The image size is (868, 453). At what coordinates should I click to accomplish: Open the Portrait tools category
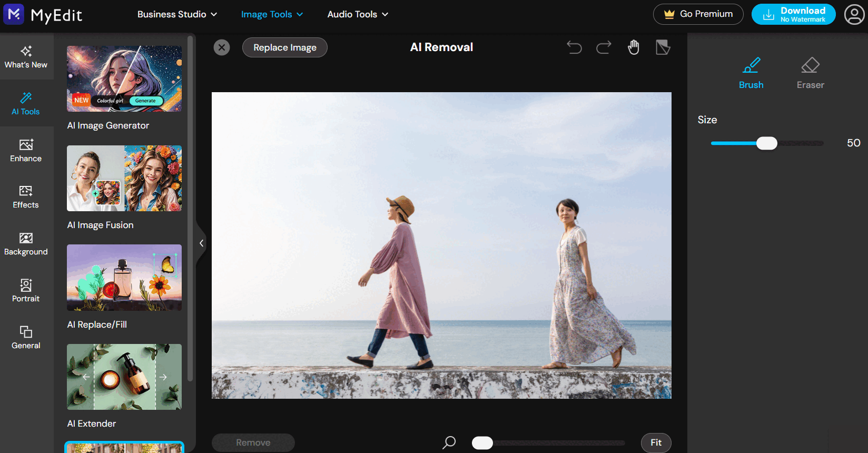[x=26, y=291]
